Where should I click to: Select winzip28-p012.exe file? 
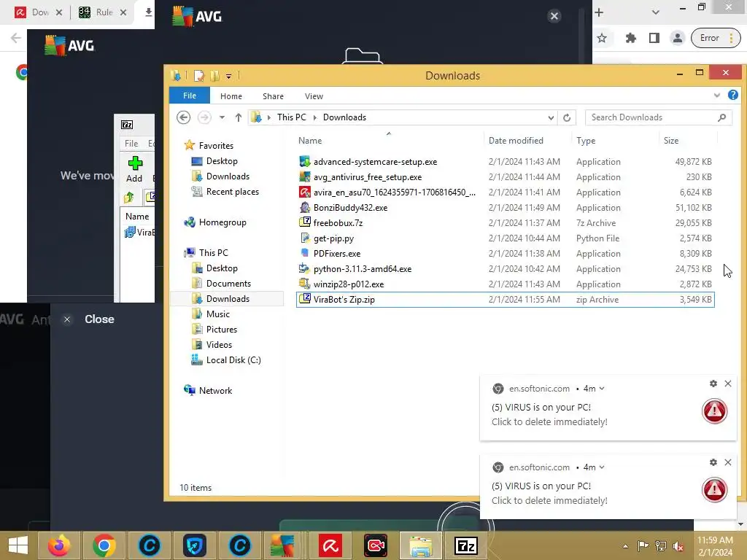coord(505,284)
